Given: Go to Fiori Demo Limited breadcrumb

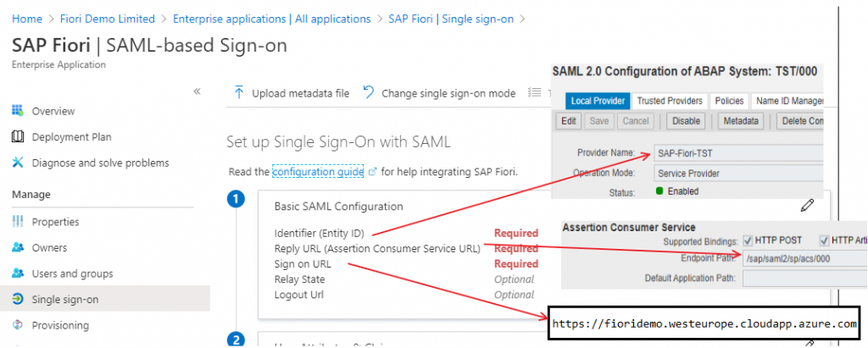Looking at the screenshot, I should point(108,19).
